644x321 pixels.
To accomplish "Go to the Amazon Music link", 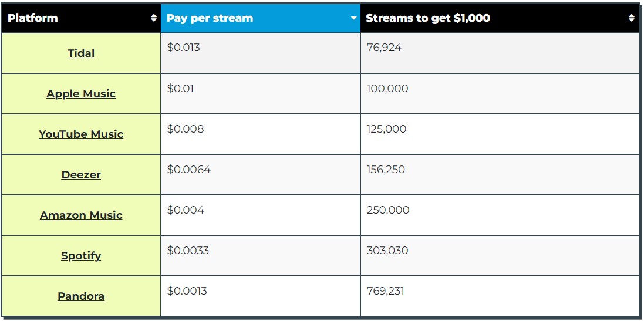I will point(81,215).
